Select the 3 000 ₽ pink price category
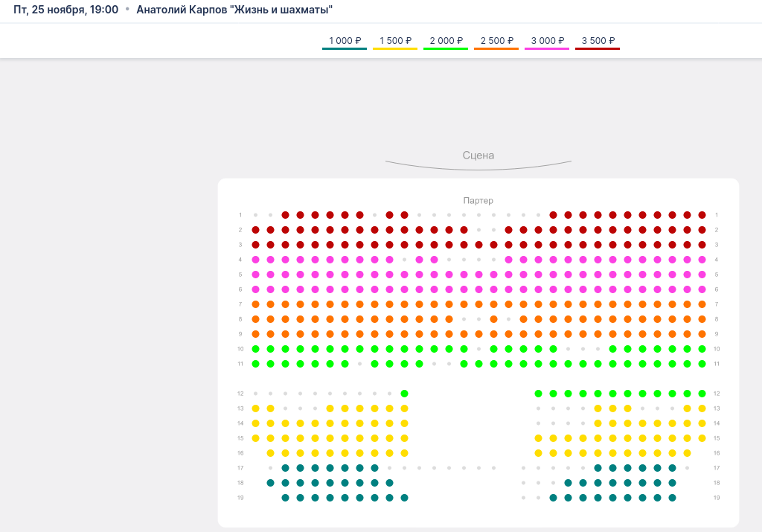Screen dimensions: 762x532 point(547,41)
